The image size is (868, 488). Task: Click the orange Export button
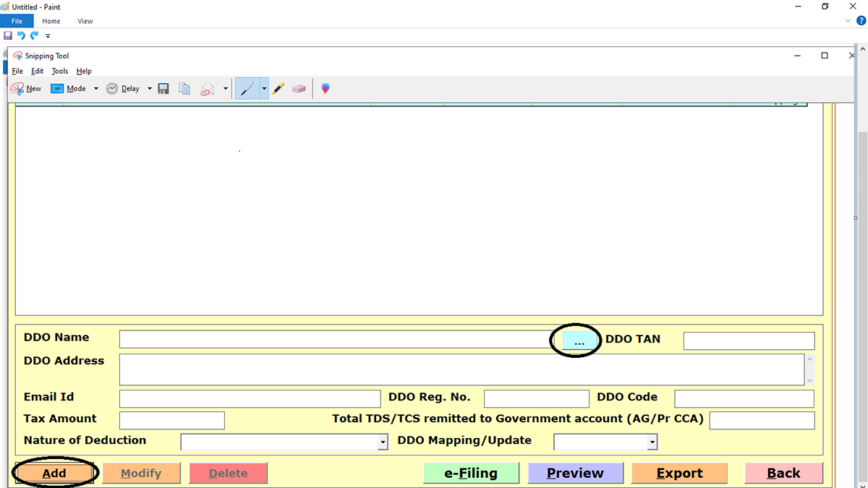coord(679,473)
